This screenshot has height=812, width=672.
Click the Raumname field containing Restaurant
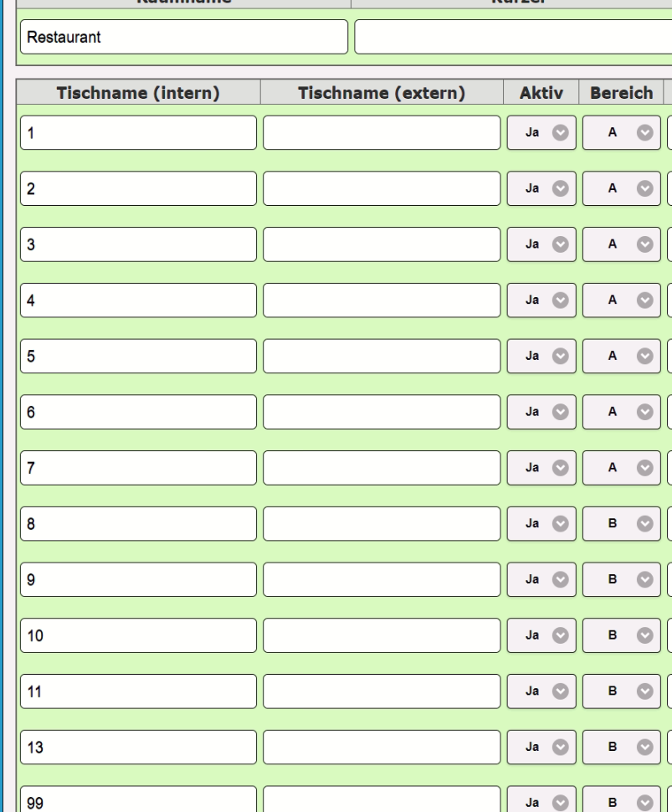[182, 37]
